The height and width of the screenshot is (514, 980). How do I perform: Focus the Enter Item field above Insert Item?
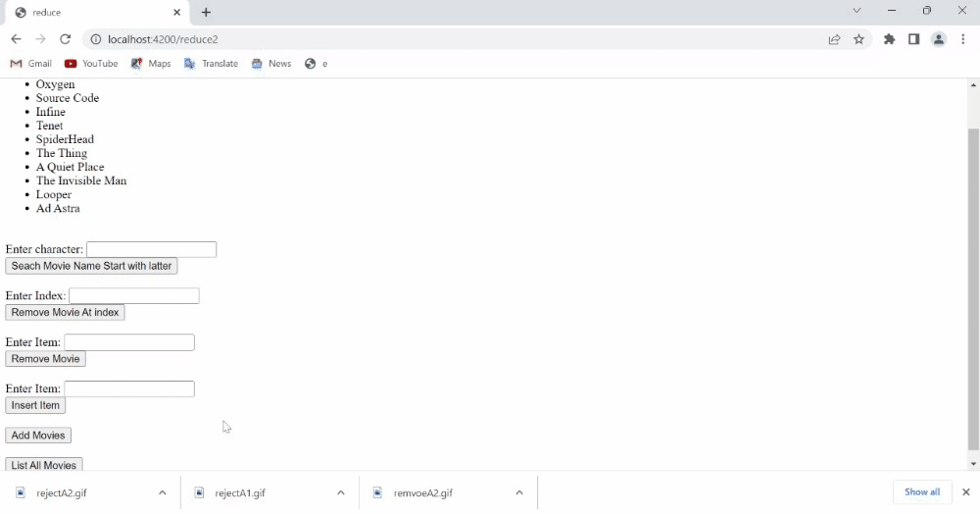click(x=129, y=389)
